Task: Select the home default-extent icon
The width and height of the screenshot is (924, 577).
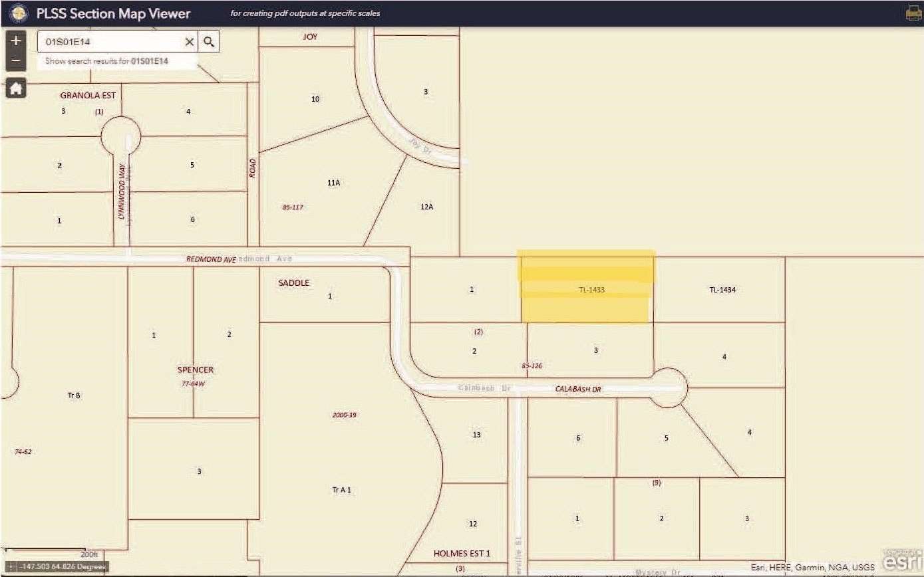Action: [15, 88]
